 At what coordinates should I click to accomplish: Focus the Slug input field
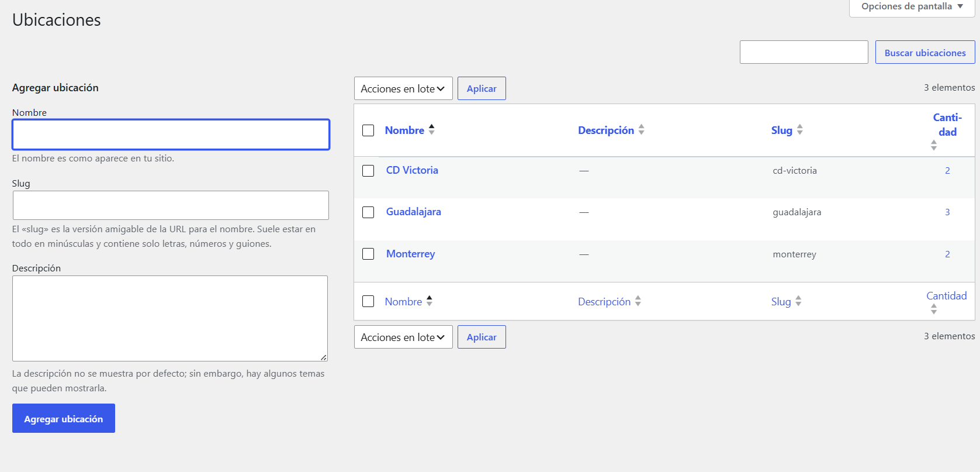(171, 205)
